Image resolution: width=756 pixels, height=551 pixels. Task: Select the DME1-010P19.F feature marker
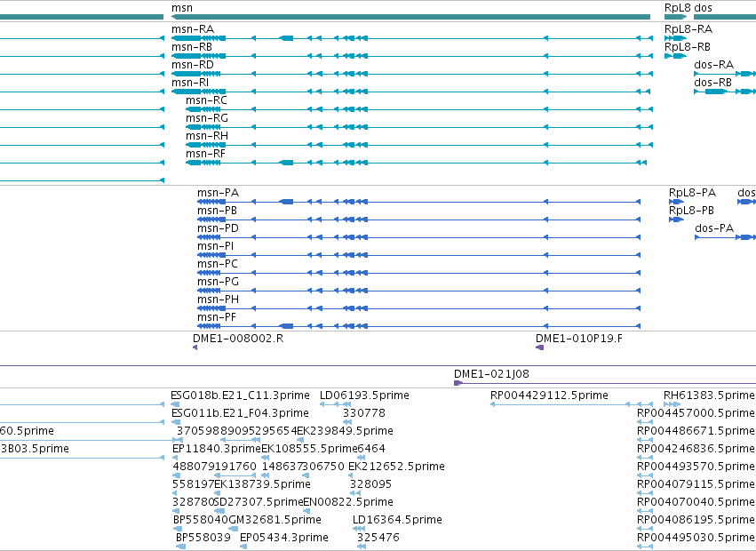point(540,347)
